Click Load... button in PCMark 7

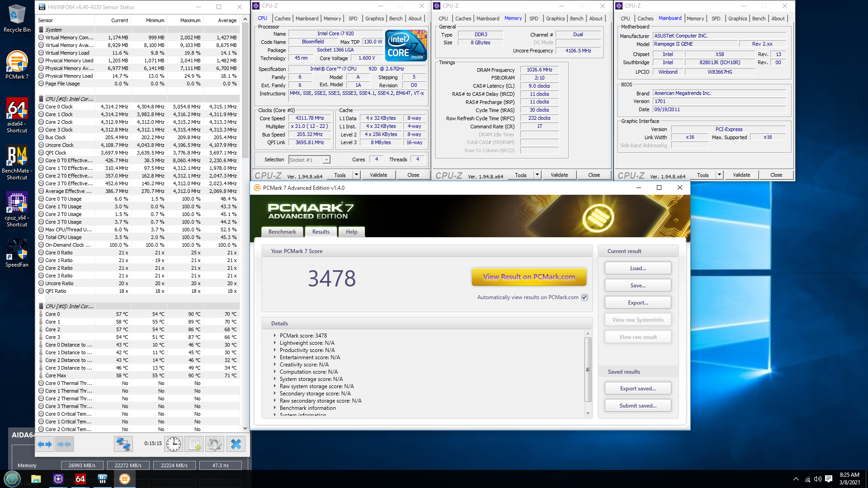tap(638, 268)
